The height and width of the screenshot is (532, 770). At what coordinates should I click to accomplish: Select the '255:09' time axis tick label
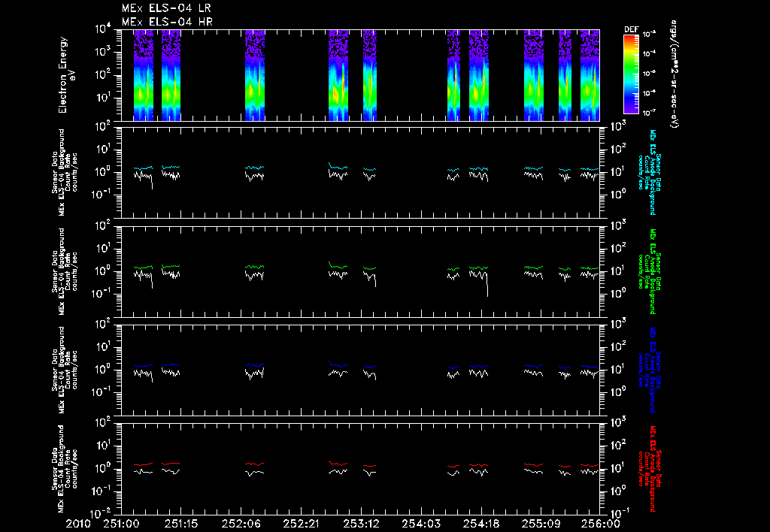[541, 524]
